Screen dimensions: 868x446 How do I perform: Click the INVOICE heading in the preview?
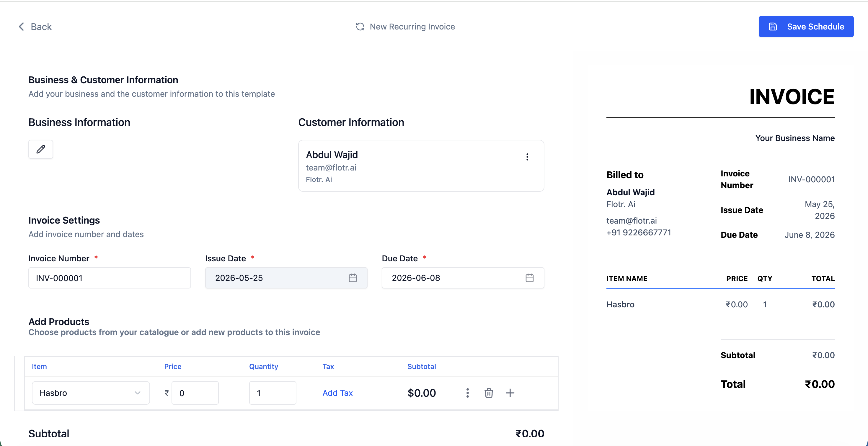pyautogui.click(x=792, y=97)
